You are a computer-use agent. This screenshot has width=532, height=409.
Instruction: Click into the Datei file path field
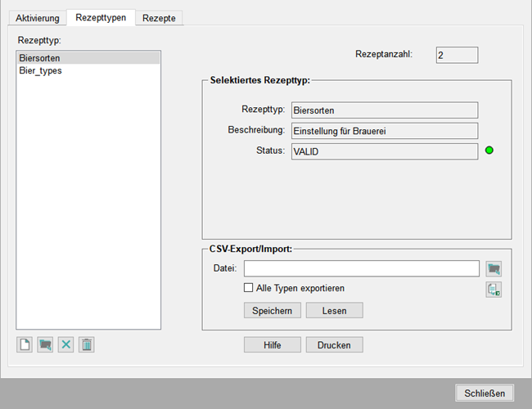pos(361,269)
